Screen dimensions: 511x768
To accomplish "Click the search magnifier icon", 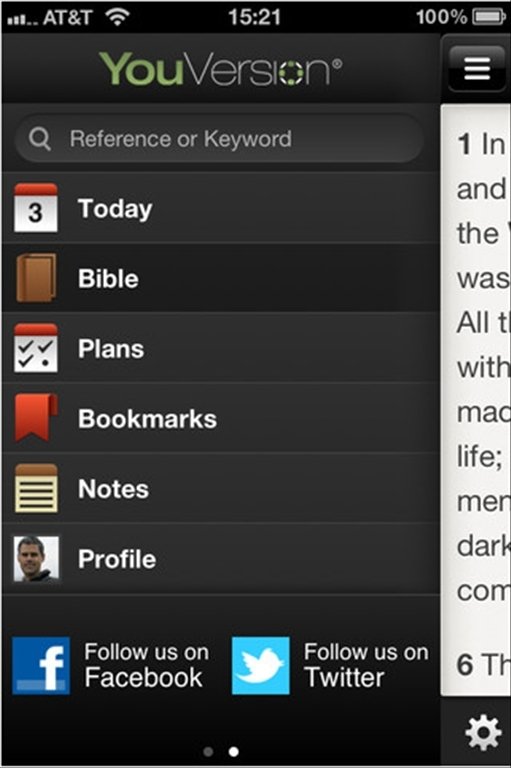I will 40,139.
